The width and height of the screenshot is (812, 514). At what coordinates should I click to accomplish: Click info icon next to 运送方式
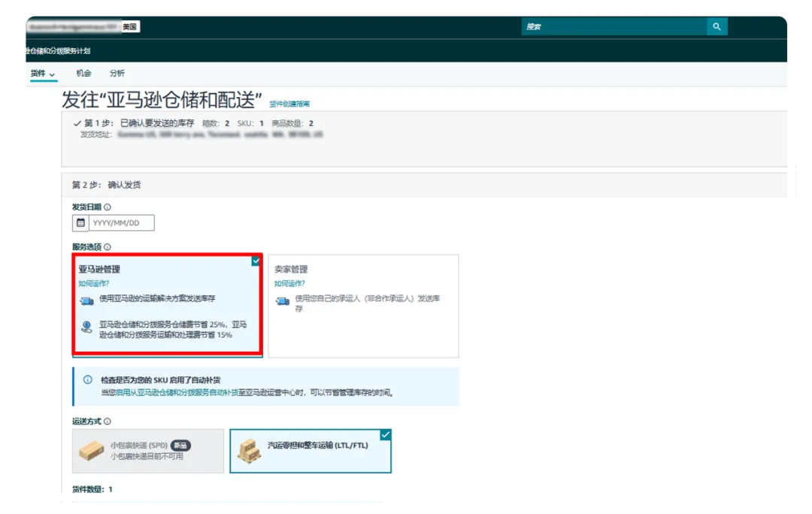(108, 422)
